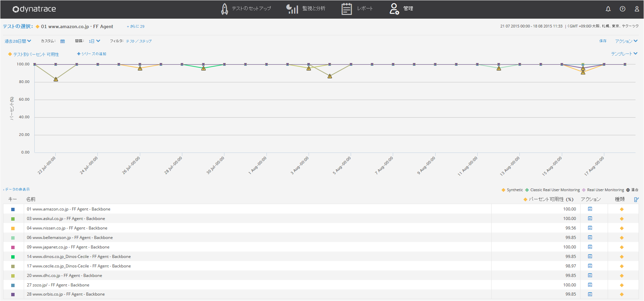Click テスト別パーセント可用性 series title

[x=36, y=55]
